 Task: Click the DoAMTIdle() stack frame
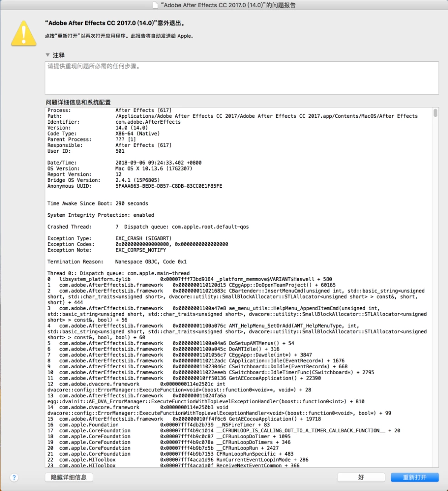(163, 349)
